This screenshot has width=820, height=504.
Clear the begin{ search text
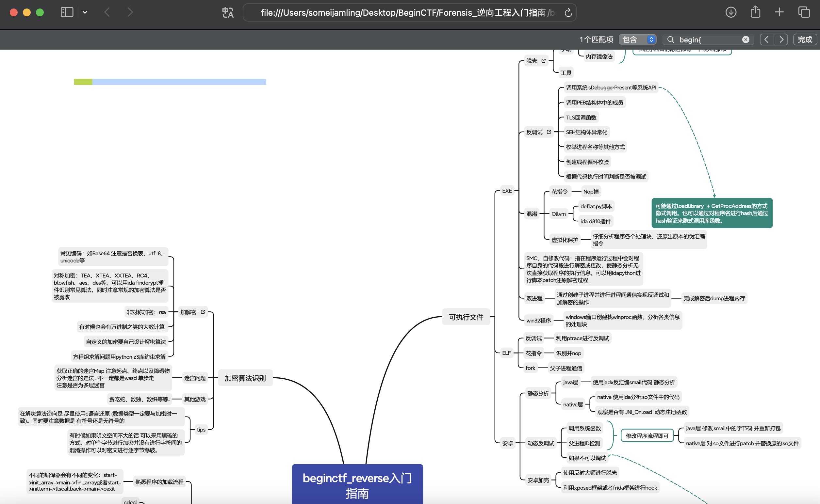[746, 40]
